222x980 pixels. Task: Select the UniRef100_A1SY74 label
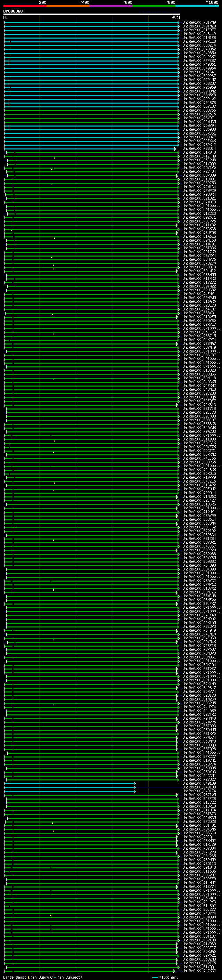click(x=199, y=886)
